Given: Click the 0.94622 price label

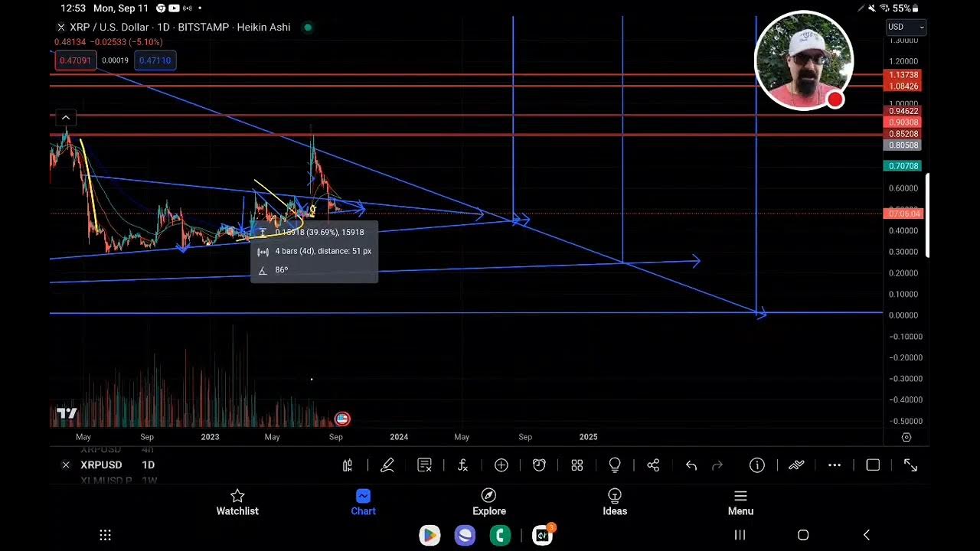Looking at the screenshot, I should click(902, 111).
